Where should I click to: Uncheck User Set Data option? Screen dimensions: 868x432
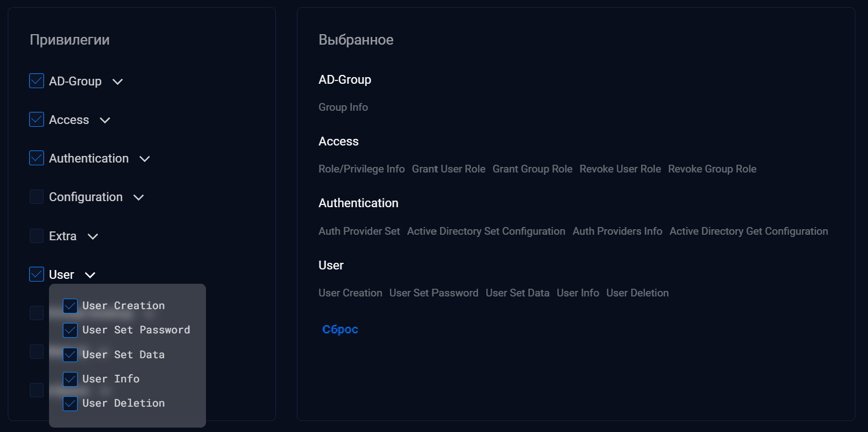click(x=70, y=355)
